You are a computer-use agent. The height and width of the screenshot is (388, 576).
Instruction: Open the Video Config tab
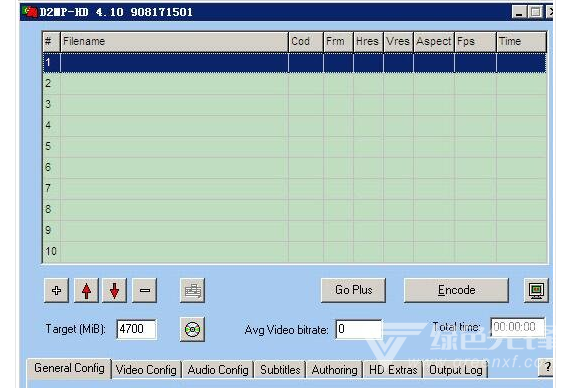pos(146,370)
